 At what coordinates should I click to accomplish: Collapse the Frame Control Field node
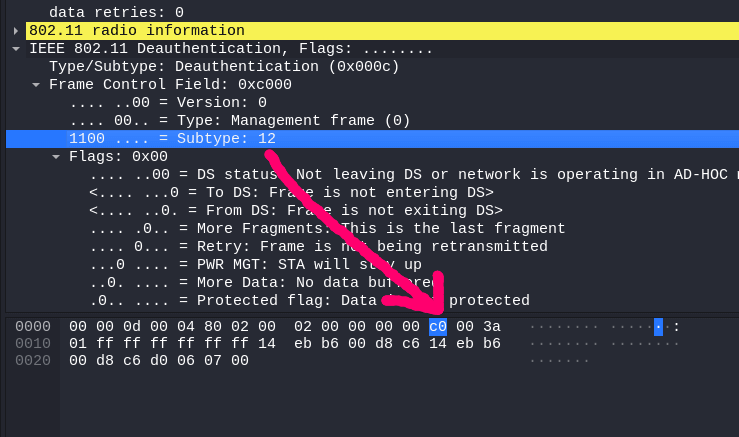click(x=36, y=84)
